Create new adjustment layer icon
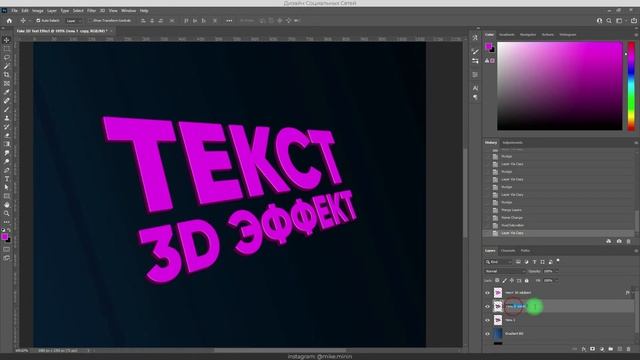This screenshot has width=640, height=360. click(x=602, y=349)
